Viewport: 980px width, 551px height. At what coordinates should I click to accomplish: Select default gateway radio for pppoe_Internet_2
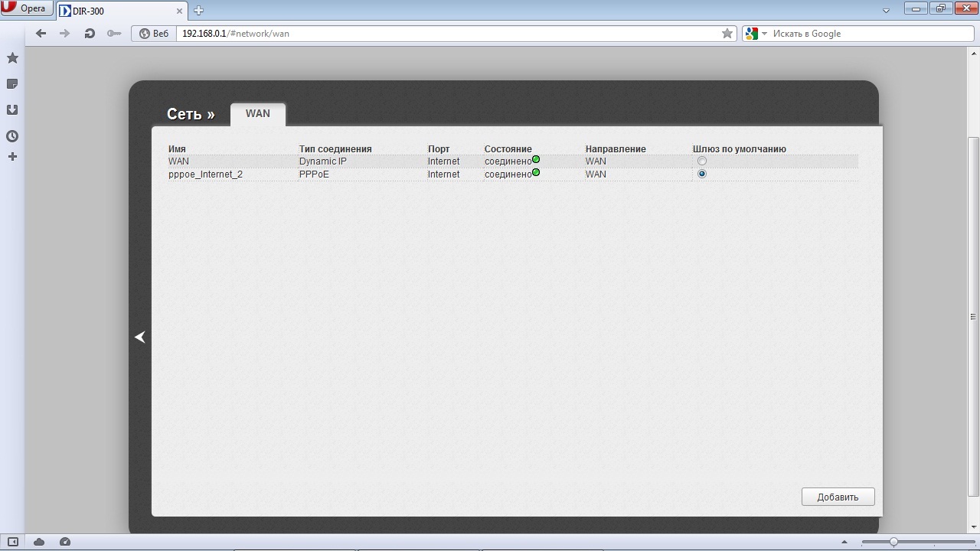702,174
